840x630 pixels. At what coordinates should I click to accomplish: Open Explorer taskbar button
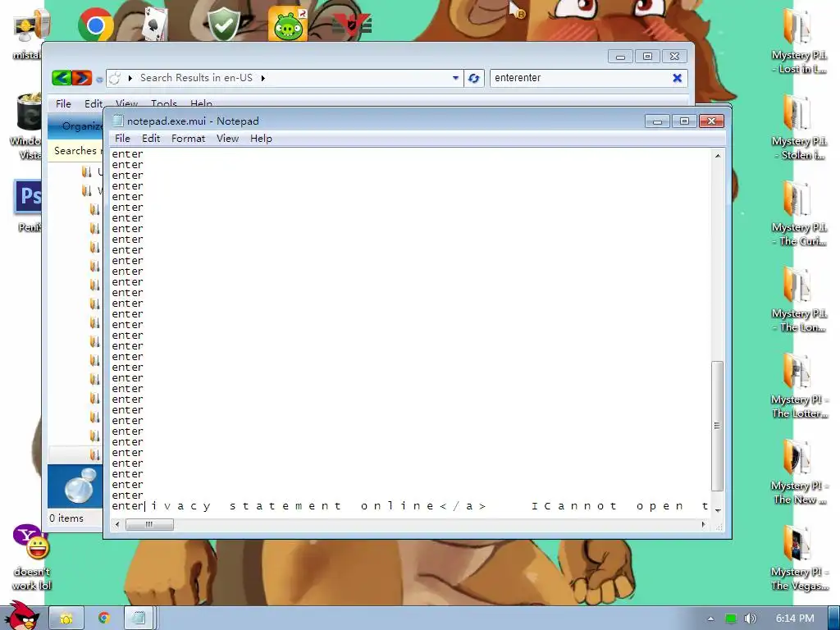pos(66,619)
